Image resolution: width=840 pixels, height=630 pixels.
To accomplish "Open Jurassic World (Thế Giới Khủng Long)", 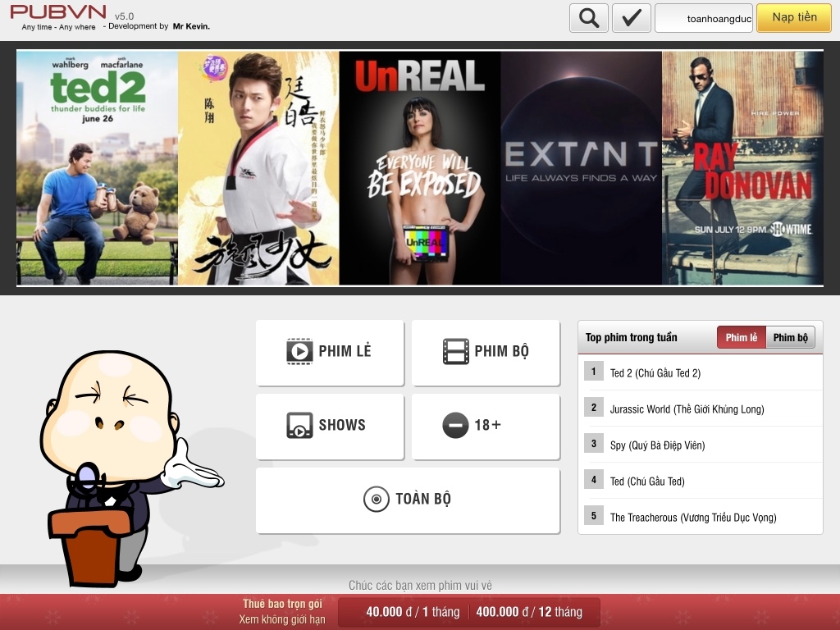I will 687,409.
